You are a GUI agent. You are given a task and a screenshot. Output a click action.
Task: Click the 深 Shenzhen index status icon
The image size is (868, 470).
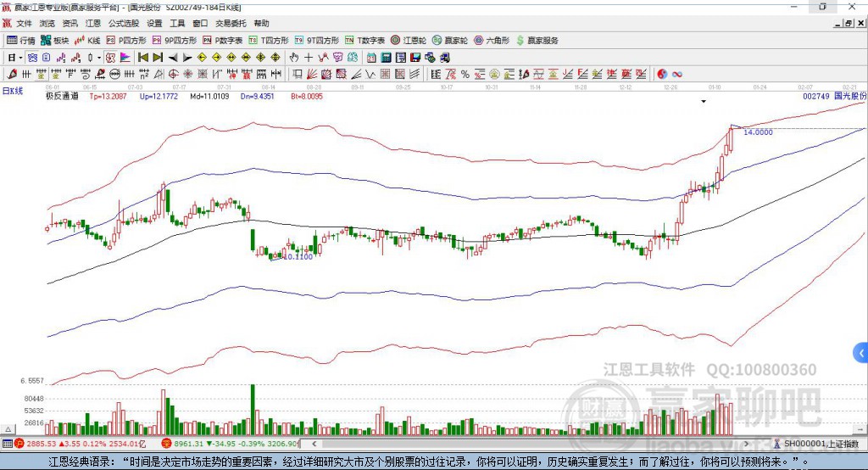pos(167,444)
